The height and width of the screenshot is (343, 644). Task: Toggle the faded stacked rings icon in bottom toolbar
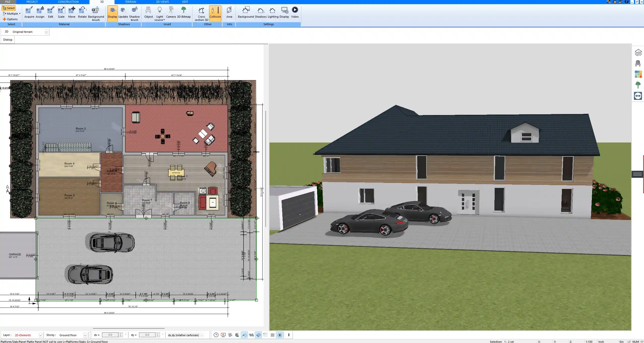coord(265,335)
